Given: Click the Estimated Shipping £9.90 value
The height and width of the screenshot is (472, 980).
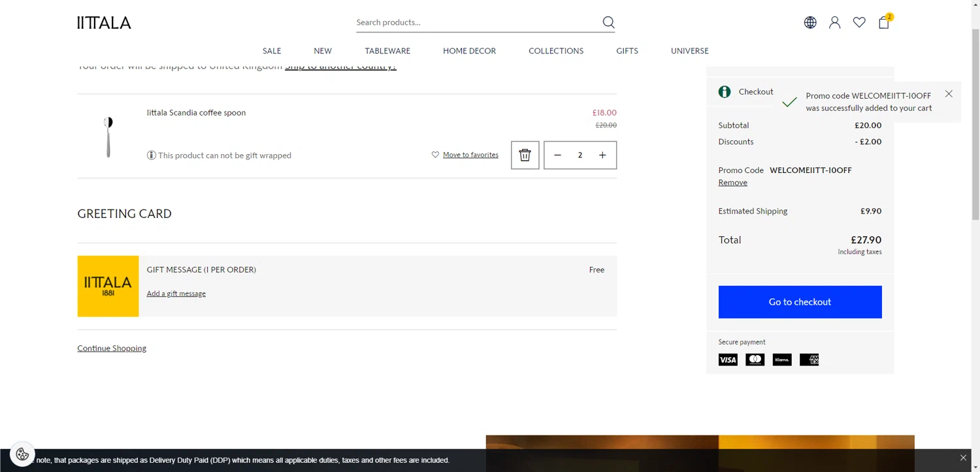Looking at the screenshot, I should coord(871,211).
